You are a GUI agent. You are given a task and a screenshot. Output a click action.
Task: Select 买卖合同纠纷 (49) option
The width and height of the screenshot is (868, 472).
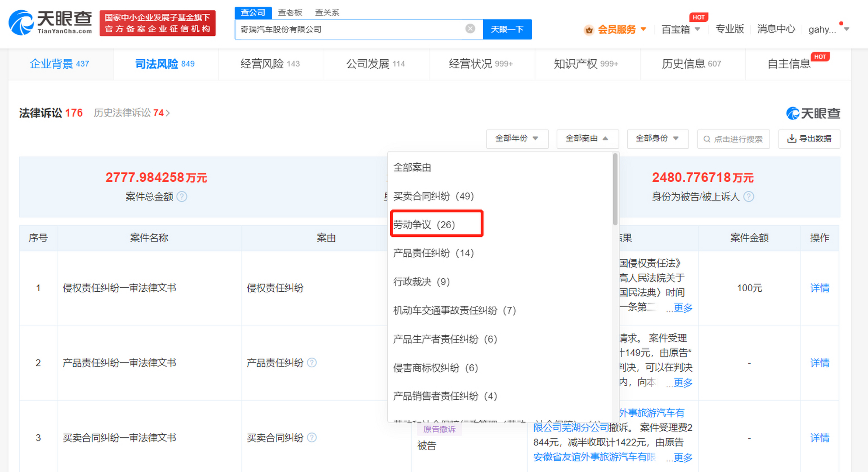pyautogui.click(x=433, y=196)
